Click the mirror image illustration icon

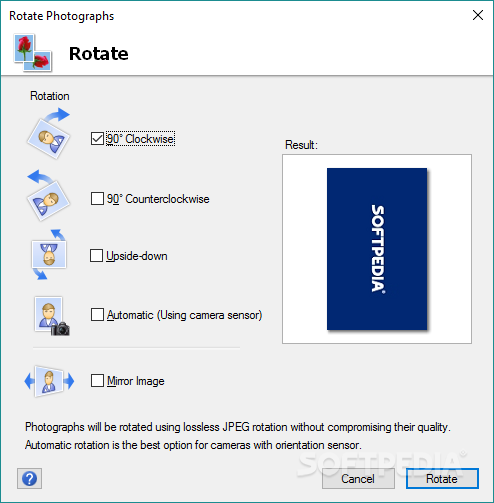(49, 381)
